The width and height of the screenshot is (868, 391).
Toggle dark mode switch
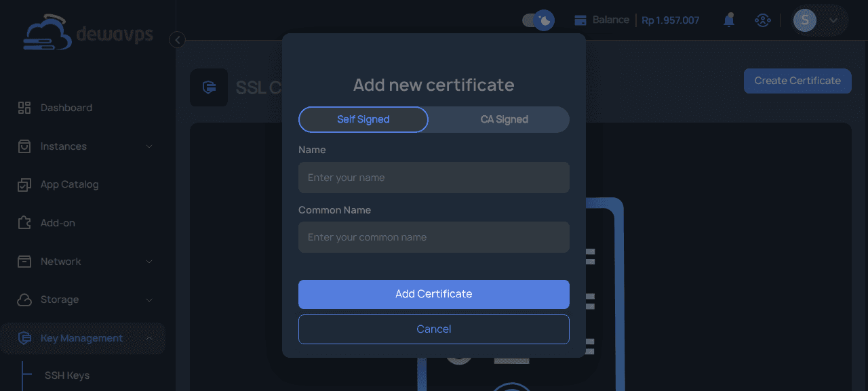pyautogui.click(x=538, y=20)
